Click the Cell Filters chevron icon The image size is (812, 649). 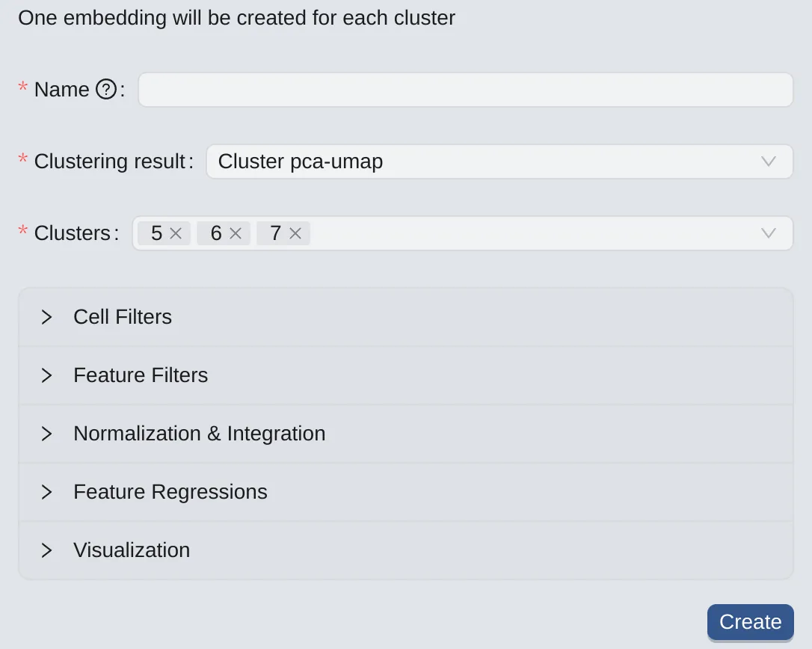(x=46, y=317)
